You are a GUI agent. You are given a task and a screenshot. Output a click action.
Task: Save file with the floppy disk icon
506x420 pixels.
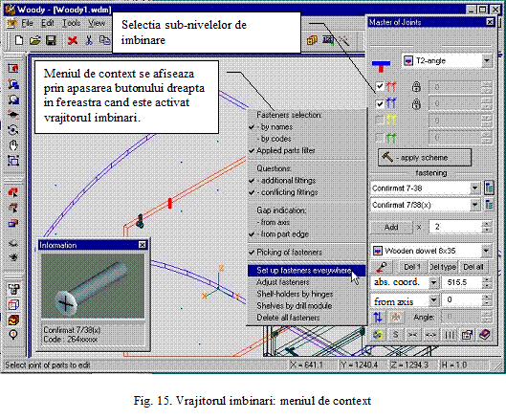(51, 41)
